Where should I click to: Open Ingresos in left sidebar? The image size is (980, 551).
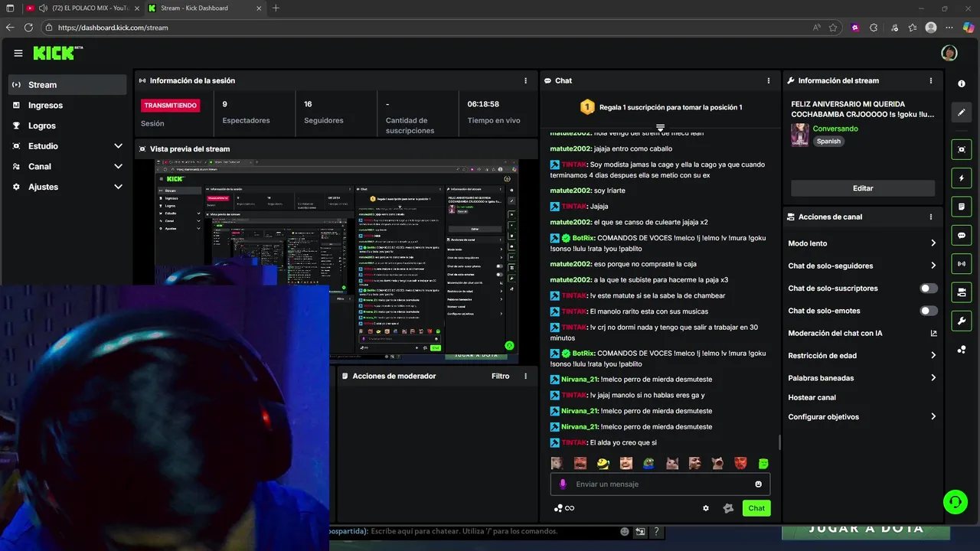click(67, 105)
